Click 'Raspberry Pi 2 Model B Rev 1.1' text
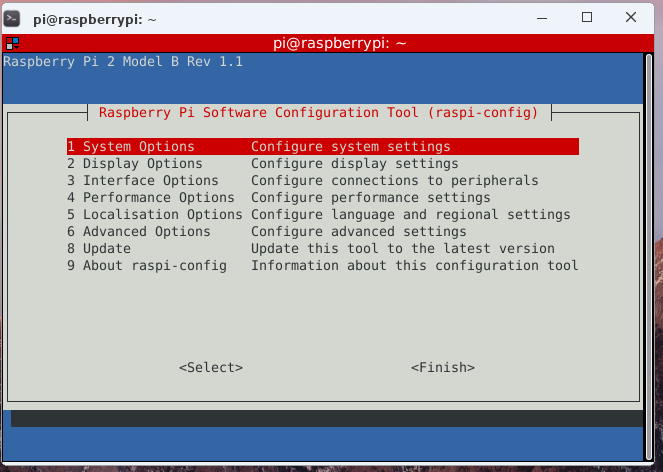The image size is (663, 472). pos(123,62)
